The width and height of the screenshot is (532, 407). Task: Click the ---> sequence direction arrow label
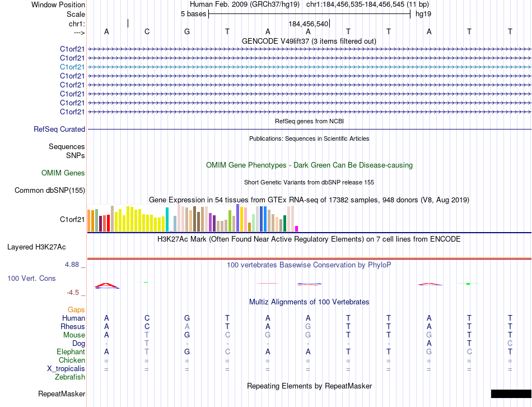pos(79,33)
